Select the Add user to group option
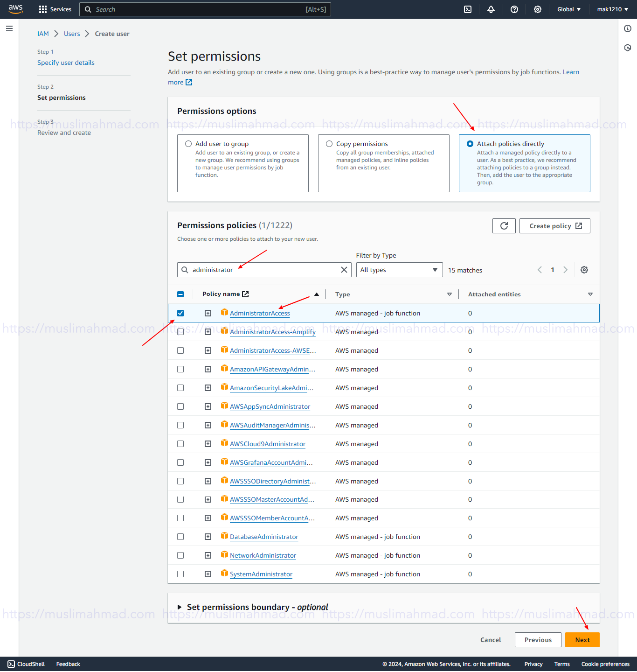The image size is (637, 672). click(188, 144)
